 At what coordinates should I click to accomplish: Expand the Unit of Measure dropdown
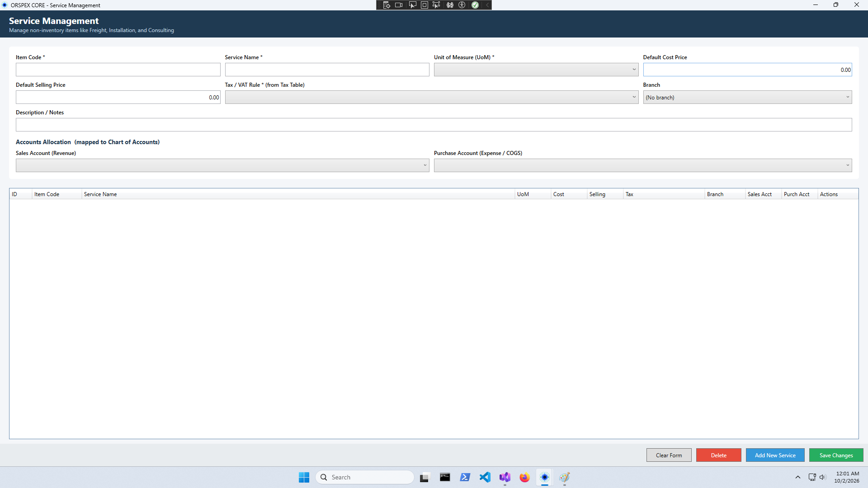tap(536, 70)
